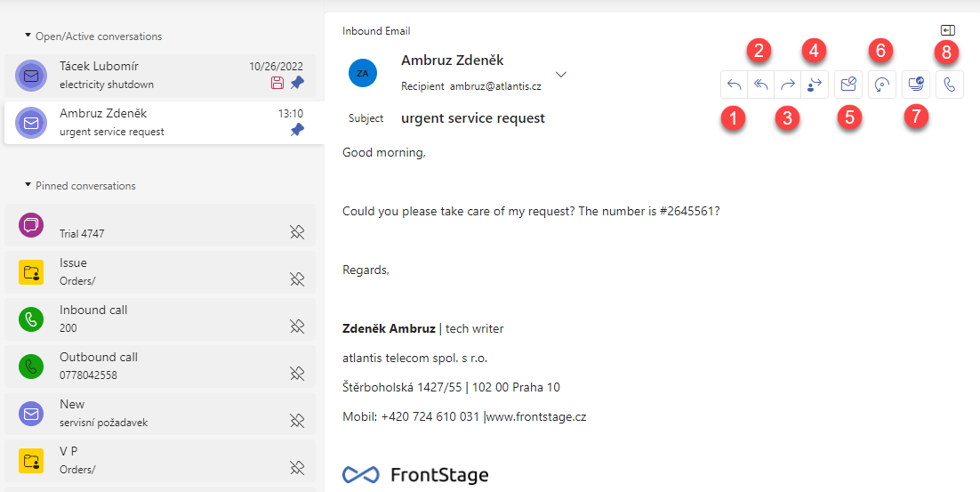Click the ZA contact avatar
The width and height of the screenshot is (980, 492).
(363, 73)
